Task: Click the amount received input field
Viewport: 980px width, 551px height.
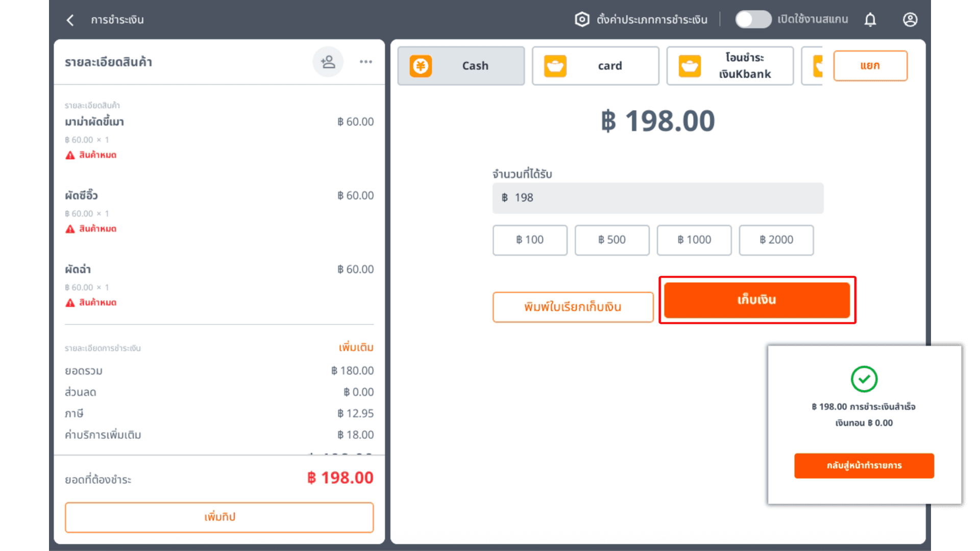Action: click(657, 198)
